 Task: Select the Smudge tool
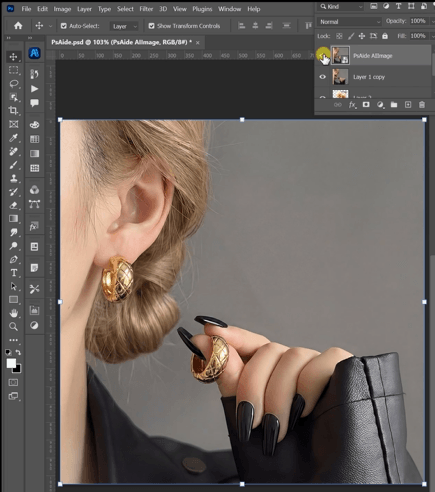click(x=13, y=232)
